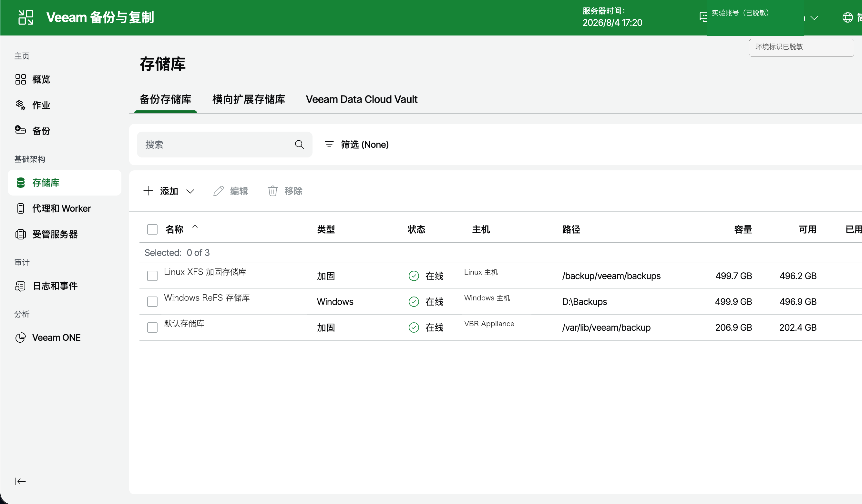Sort by the 可用 column header
This screenshot has height=504, width=862.
(x=808, y=229)
